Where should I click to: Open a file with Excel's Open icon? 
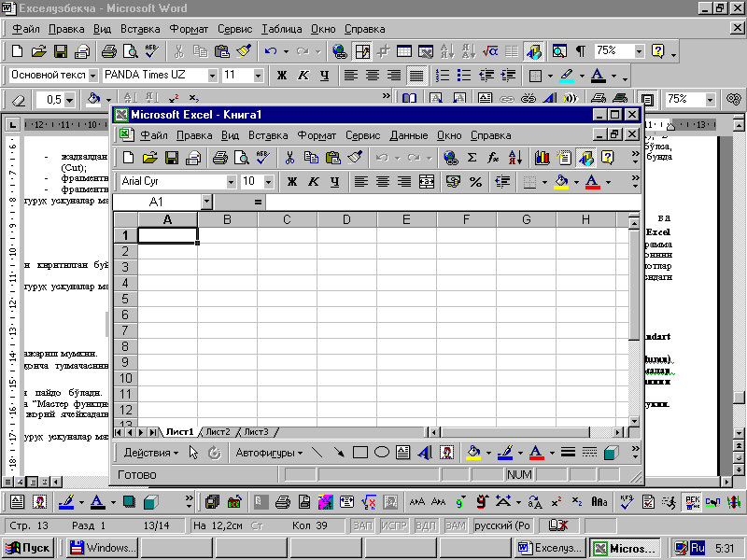(x=149, y=158)
